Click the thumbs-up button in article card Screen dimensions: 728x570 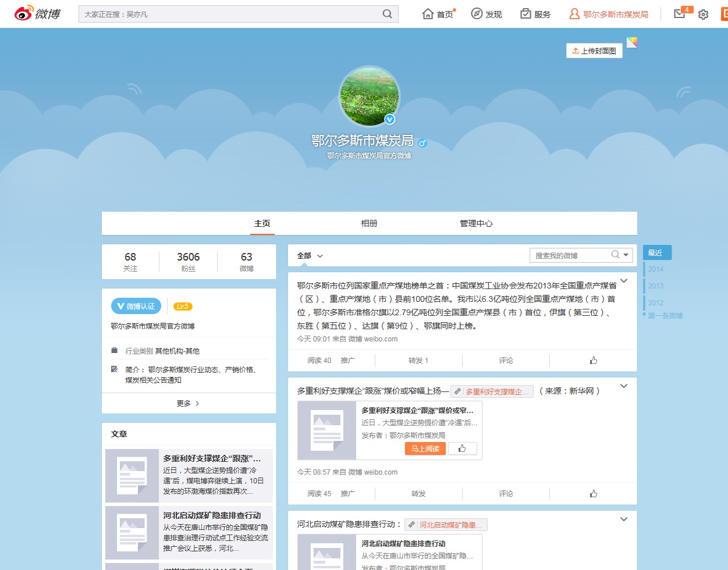[462, 448]
